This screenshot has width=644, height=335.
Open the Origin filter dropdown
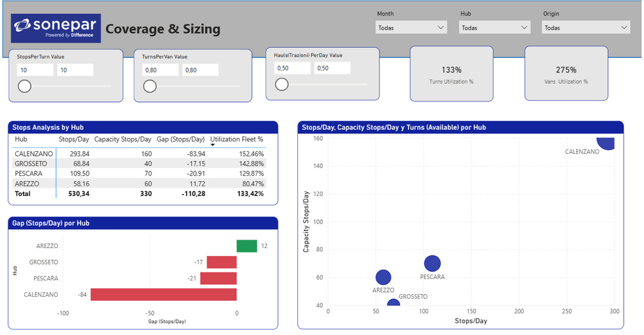tap(585, 28)
